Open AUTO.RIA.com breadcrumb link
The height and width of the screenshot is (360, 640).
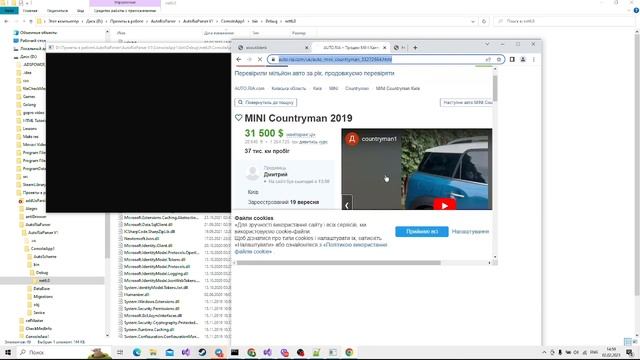pos(249,89)
